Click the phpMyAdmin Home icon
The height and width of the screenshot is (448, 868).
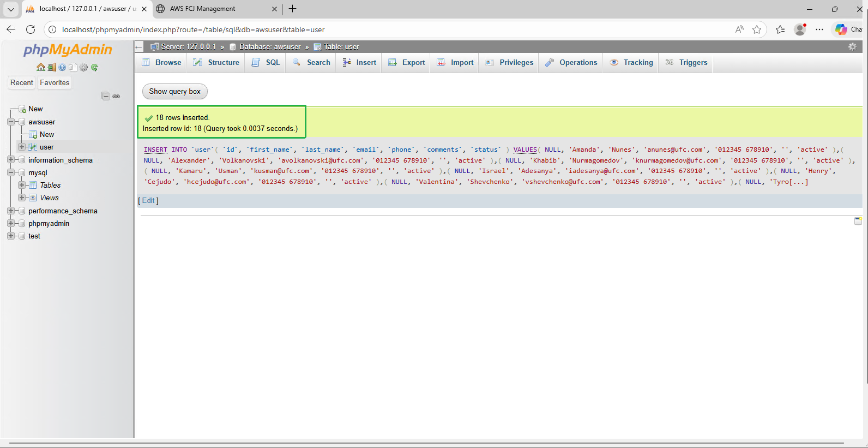41,68
